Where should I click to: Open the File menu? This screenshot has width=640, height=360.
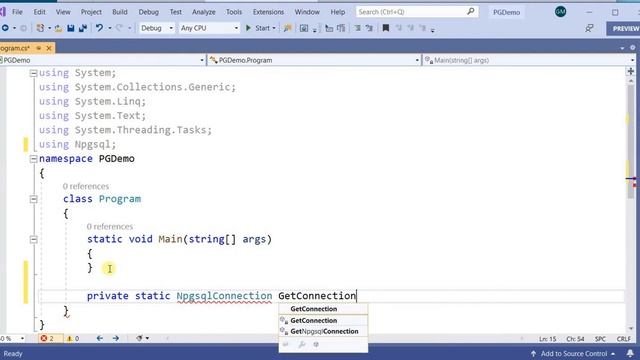pos(17,12)
